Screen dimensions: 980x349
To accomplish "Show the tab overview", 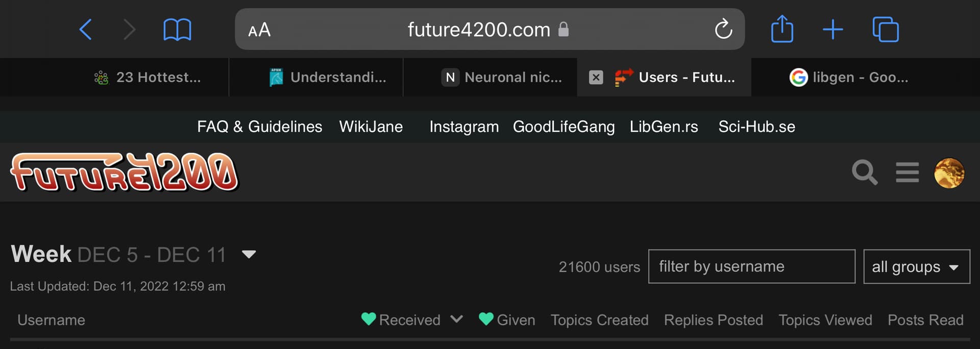I will [x=885, y=30].
